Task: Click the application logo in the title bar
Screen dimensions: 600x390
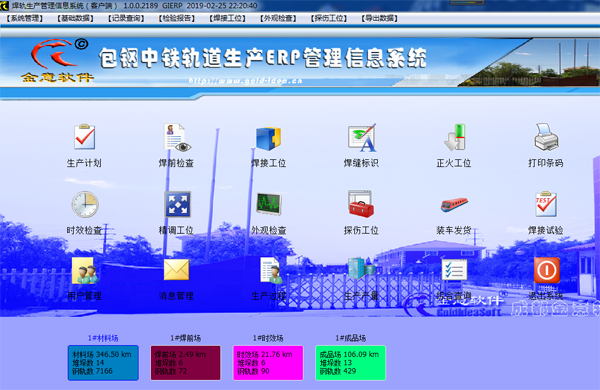Action: click(4, 5)
